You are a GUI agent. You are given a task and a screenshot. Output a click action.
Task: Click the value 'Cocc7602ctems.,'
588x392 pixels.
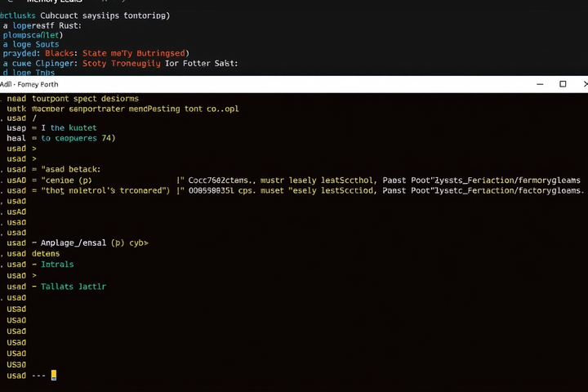pyautogui.click(x=222, y=180)
